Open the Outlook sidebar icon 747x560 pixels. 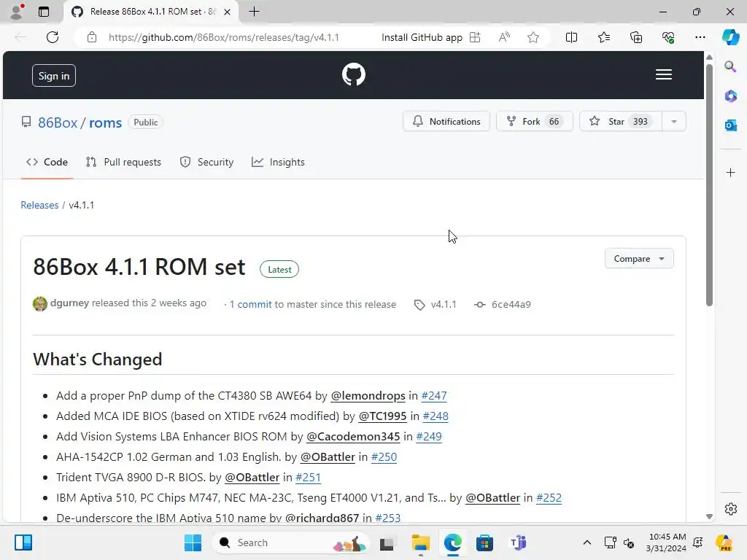coord(730,125)
